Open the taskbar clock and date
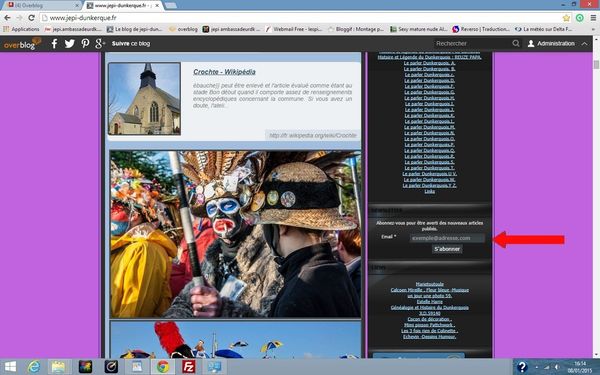The image size is (600, 375). (580, 367)
